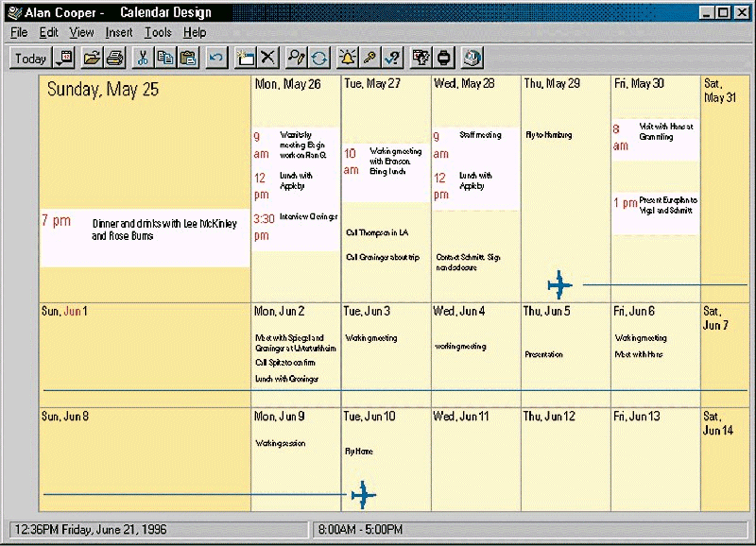The width and height of the screenshot is (756, 546).
Task: Click the Paste clipboard icon
Action: click(188, 59)
